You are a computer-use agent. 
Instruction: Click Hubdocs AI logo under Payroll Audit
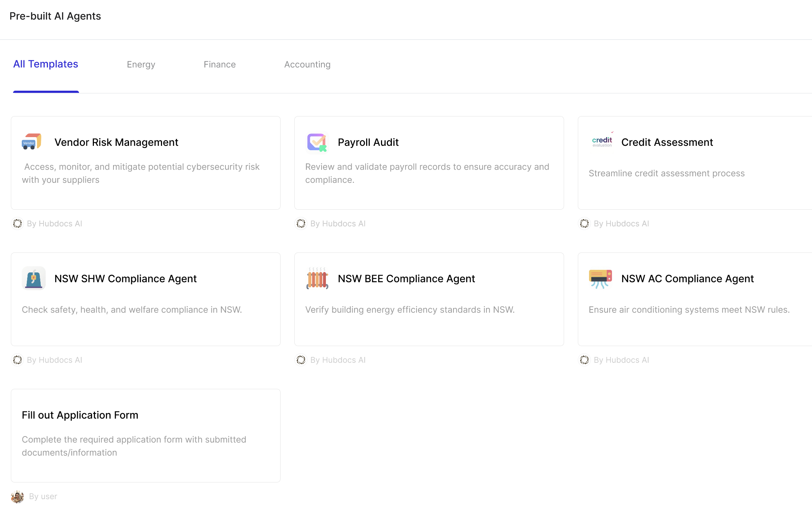coord(301,224)
